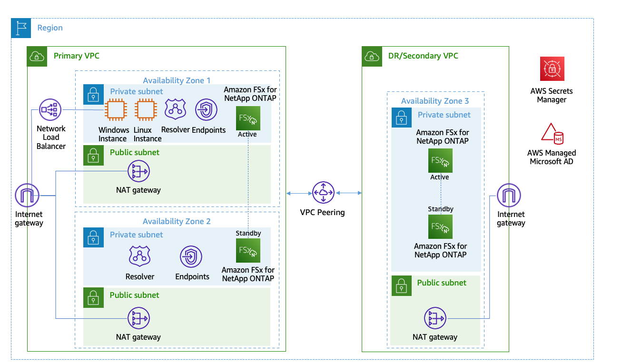
Task: Click the Public subnet lock icon in Zone 3
Action: tap(401, 285)
